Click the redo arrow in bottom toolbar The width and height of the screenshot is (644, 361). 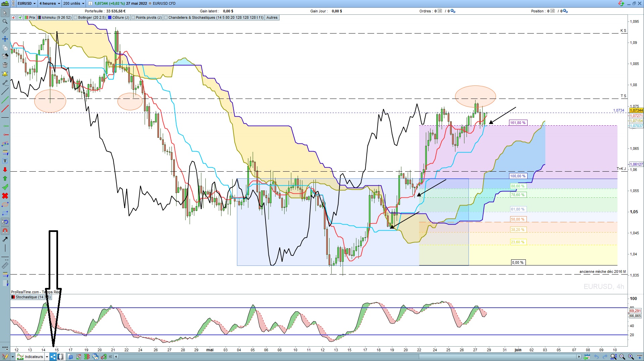[605, 357]
